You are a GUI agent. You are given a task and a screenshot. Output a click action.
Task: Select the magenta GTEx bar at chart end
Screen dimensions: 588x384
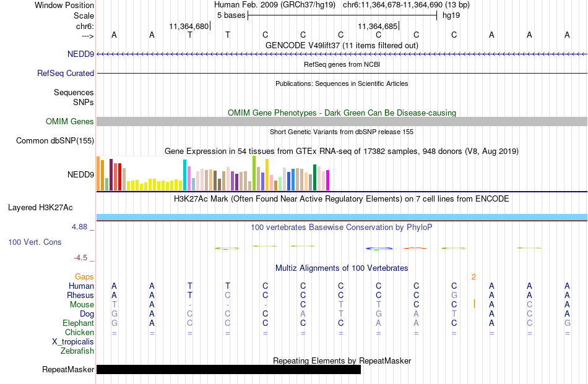click(x=328, y=180)
